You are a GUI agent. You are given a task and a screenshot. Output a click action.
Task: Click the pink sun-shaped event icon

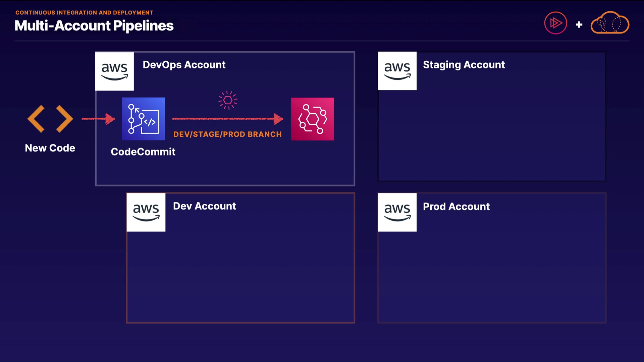click(x=228, y=100)
